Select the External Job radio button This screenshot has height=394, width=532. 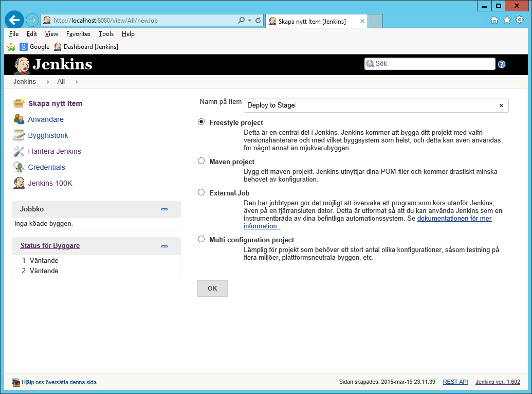[201, 192]
